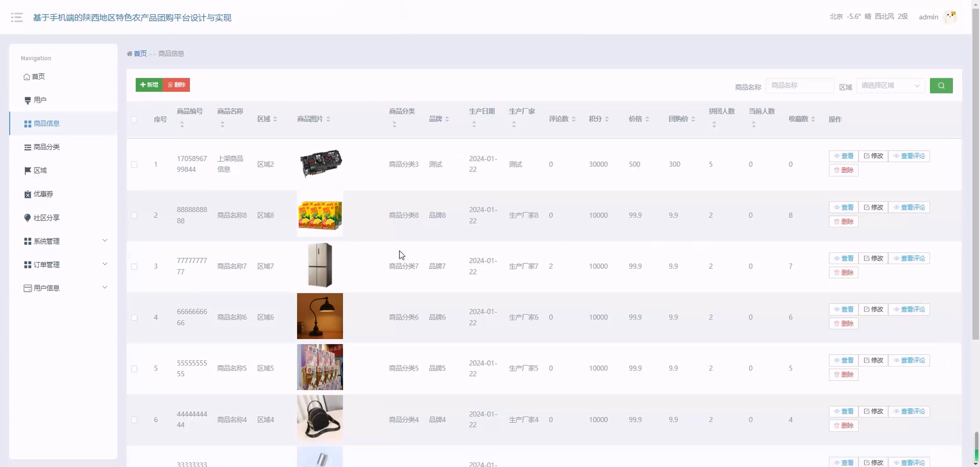Open the 请选择区域 dropdown

(x=890, y=85)
